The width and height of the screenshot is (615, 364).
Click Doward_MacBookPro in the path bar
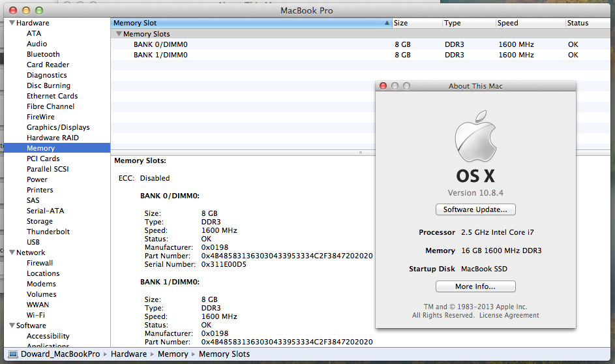(61, 354)
